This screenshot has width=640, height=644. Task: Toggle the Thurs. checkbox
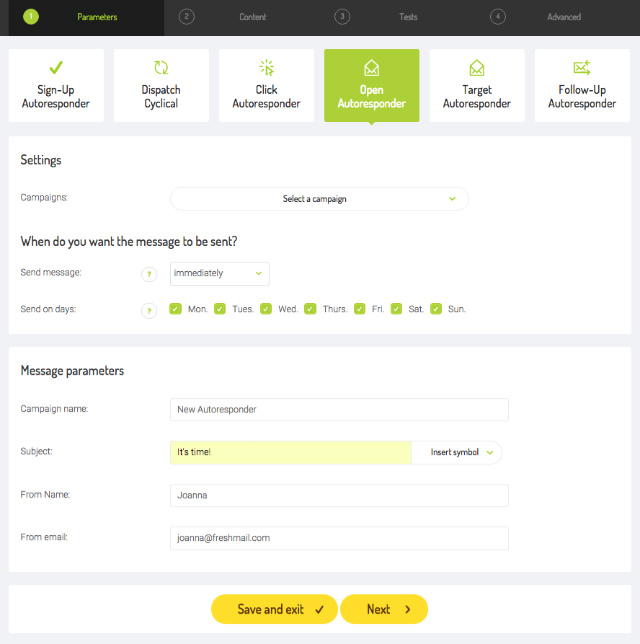click(x=310, y=309)
